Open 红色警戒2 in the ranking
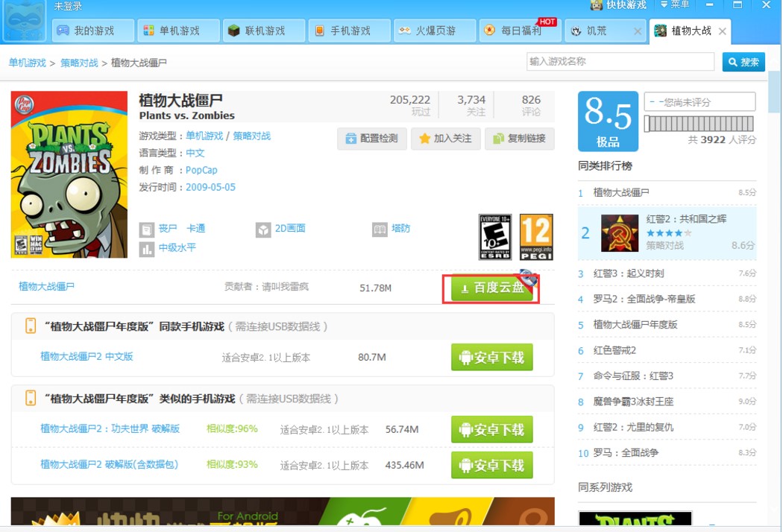Image resolution: width=783 pixels, height=532 pixels. click(614, 351)
